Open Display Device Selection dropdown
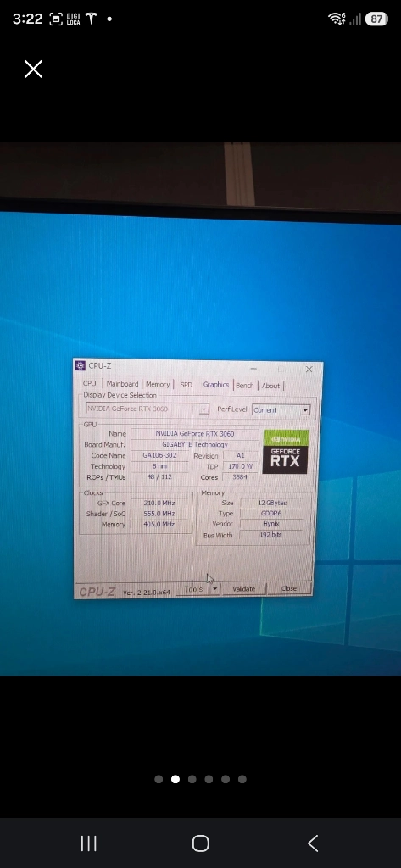401x868 pixels. tap(148, 409)
